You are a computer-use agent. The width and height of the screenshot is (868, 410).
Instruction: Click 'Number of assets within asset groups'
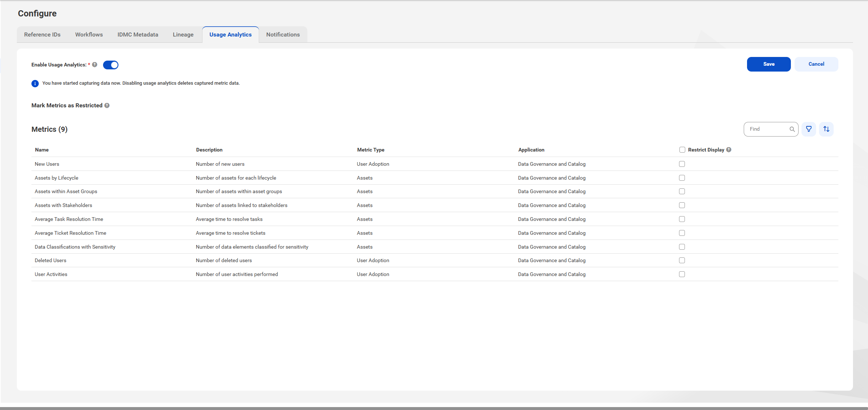tap(239, 192)
